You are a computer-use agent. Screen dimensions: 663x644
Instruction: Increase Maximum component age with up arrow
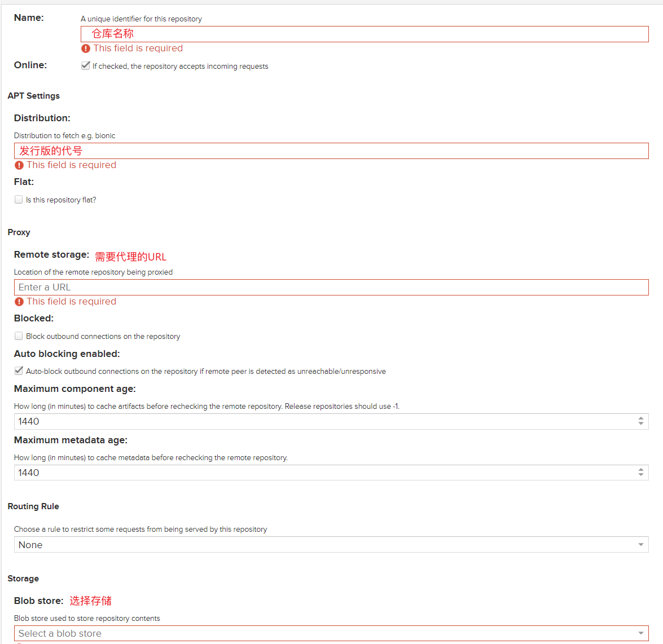point(641,418)
